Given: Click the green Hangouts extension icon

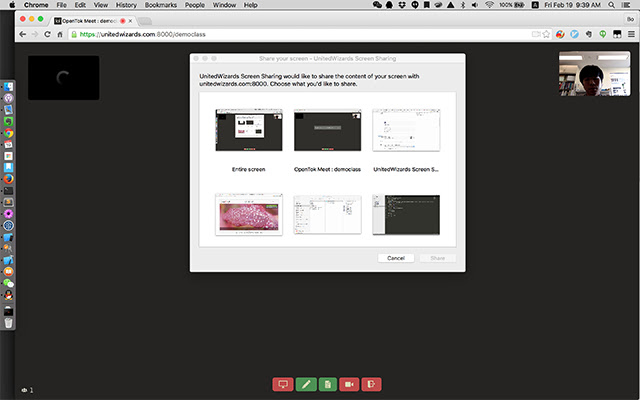Looking at the screenshot, I should point(603,34).
